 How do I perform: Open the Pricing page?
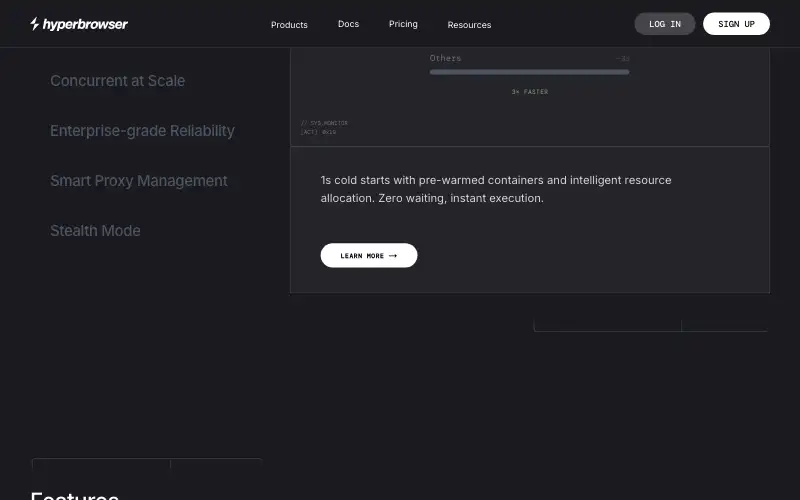[x=403, y=24]
